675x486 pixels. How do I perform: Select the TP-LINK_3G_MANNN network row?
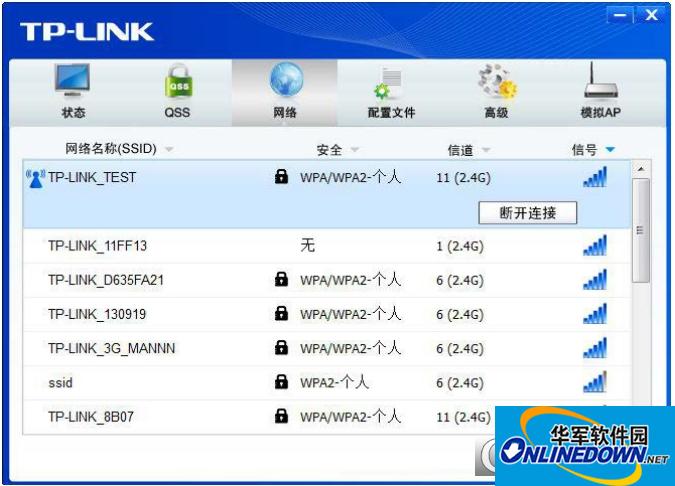327,348
